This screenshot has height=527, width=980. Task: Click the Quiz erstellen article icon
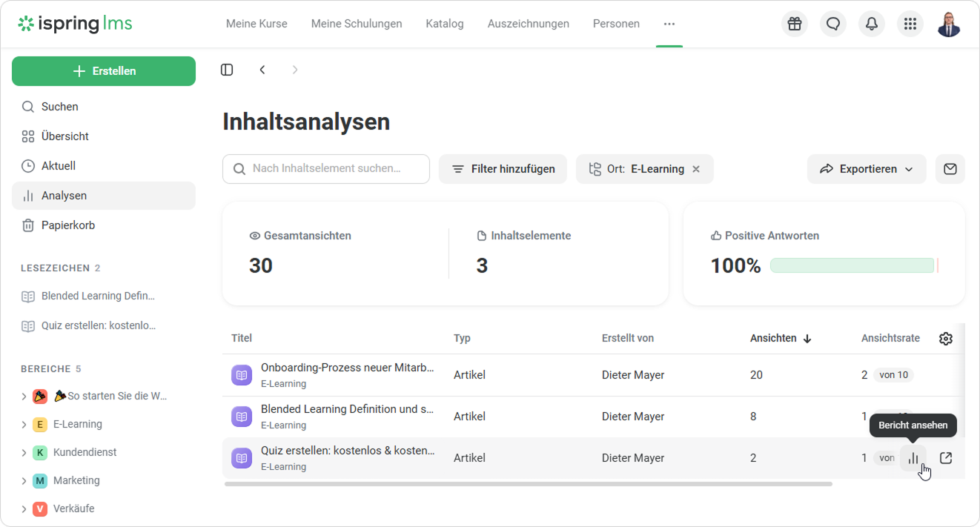242,458
